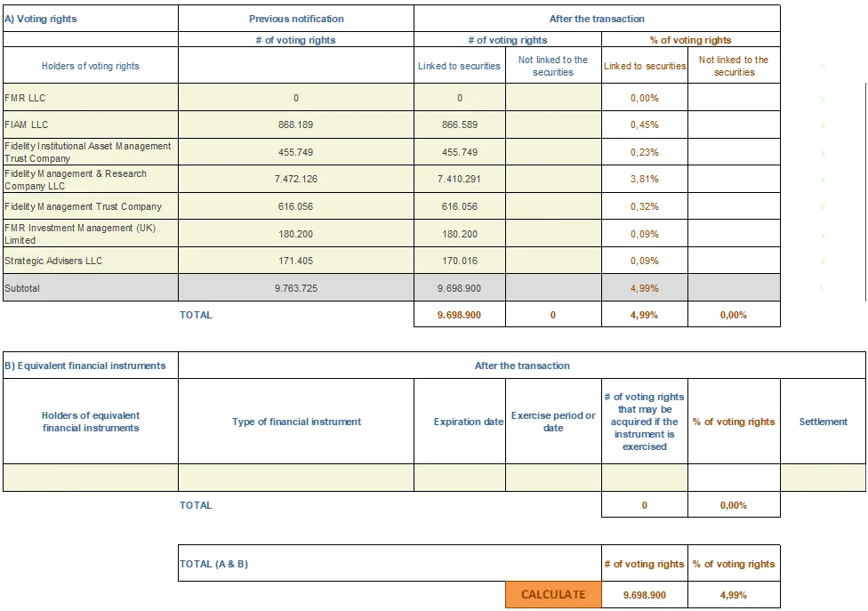The height and width of the screenshot is (611, 868).
Task: Click empty Settlement input cell
Action: click(x=824, y=478)
